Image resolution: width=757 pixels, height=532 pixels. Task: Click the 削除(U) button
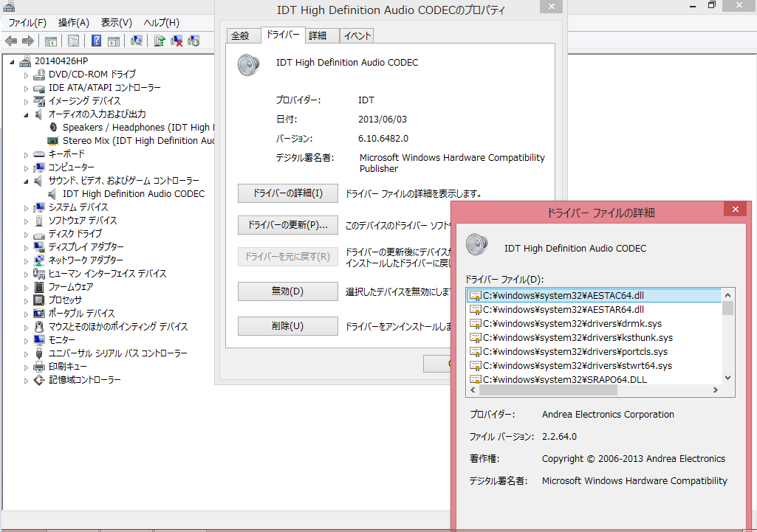pos(288,326)
